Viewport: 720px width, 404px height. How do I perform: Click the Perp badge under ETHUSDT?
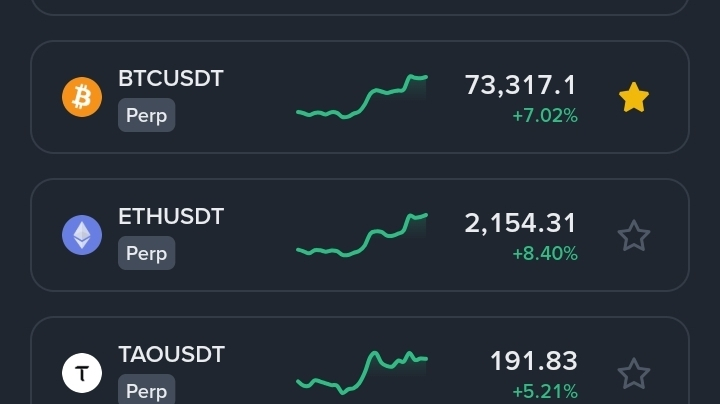pos(146,253)
